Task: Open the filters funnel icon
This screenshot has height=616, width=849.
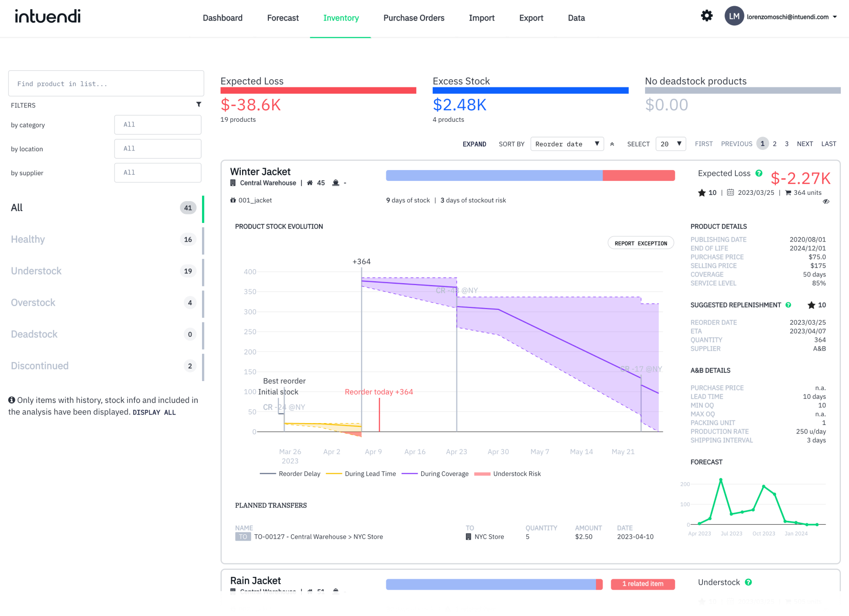Action: click(199, 105)
